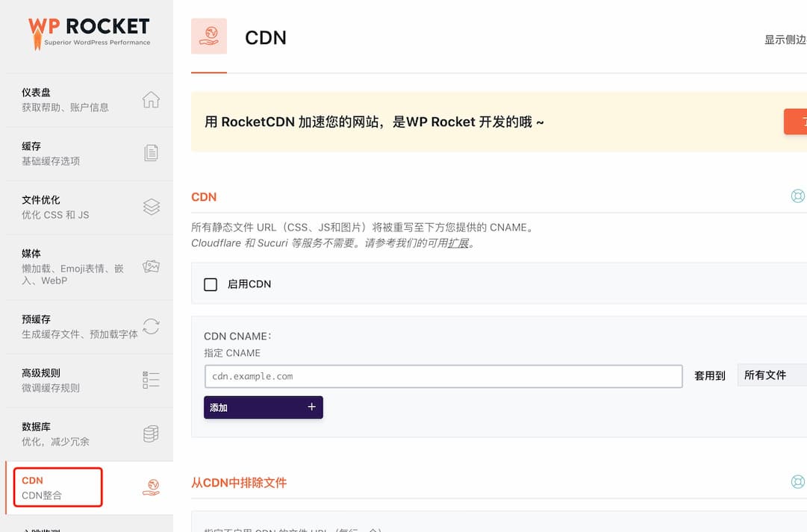Screen dimensions: 807x532
Task: Open the 所有文件 dropdown
Action: 772,375
